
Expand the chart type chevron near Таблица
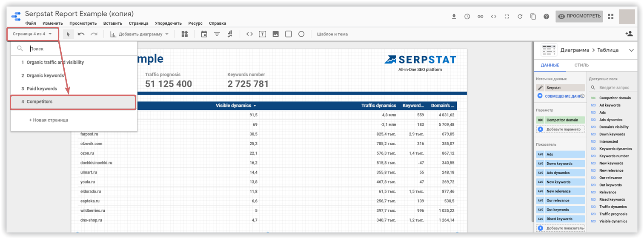(x=631, y=50)
